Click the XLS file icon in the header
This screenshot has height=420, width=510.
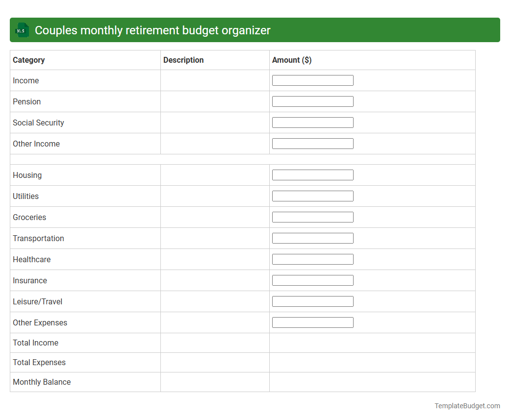tap(22, 30)
